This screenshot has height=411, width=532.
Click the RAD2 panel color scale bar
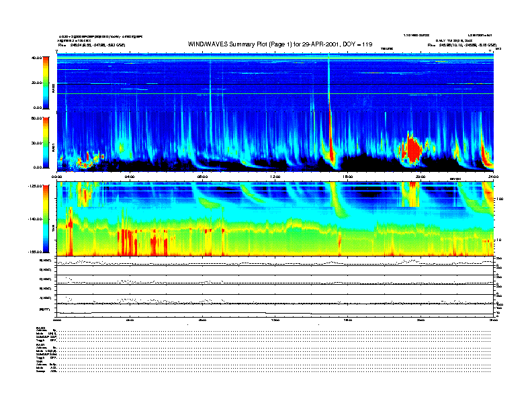(x=46, y=83)
